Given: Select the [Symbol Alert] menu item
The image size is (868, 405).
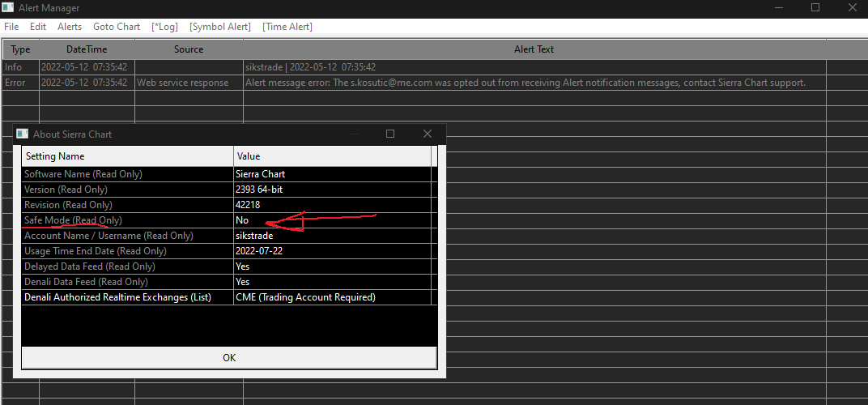Looking at the screenshot, I should point(220,27).
